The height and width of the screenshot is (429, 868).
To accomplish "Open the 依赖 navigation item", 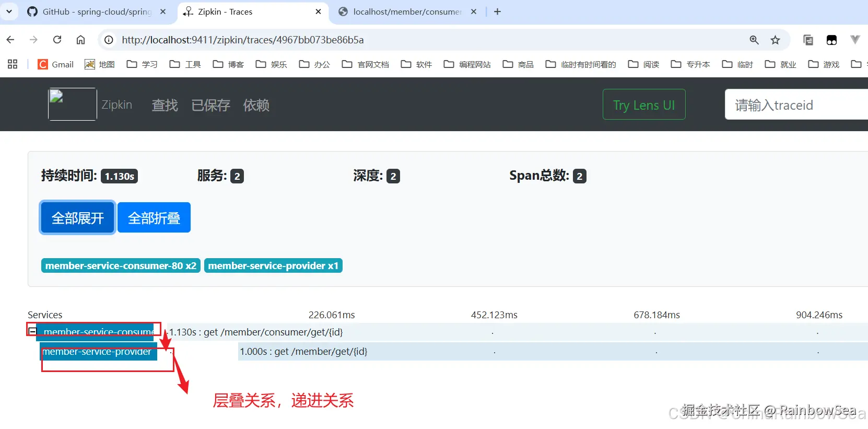I will point(256,105).
